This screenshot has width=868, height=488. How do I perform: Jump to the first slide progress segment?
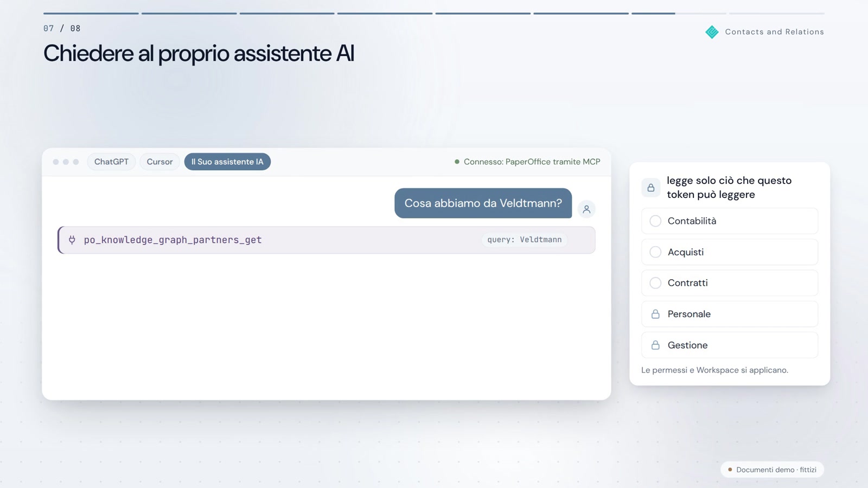click(91, 13)
